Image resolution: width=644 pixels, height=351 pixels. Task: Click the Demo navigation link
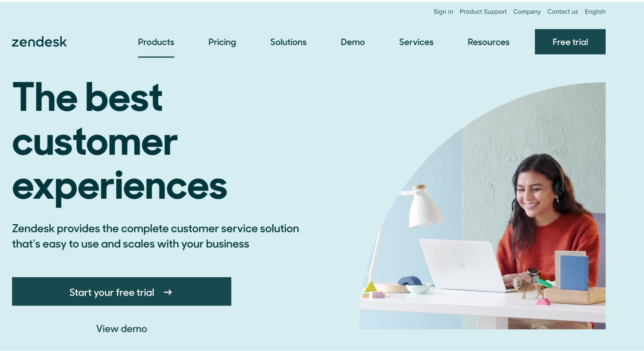coord(353,42)
